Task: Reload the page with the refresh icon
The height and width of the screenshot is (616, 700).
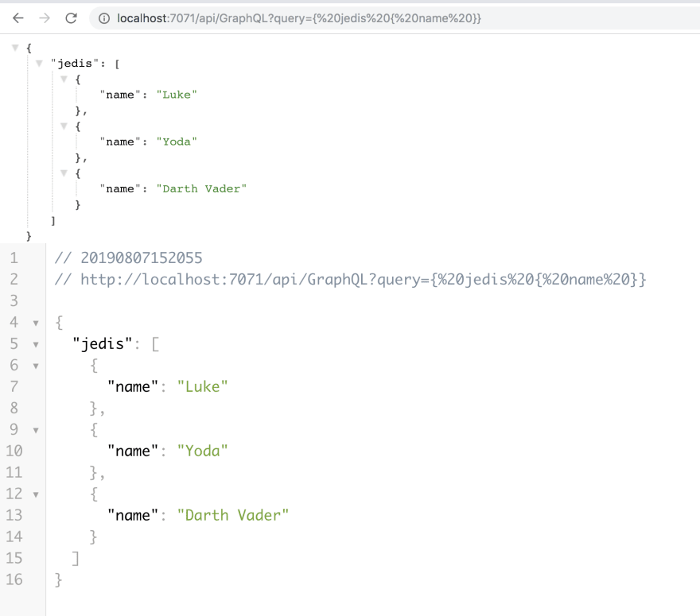Action: tap(71, 18)
